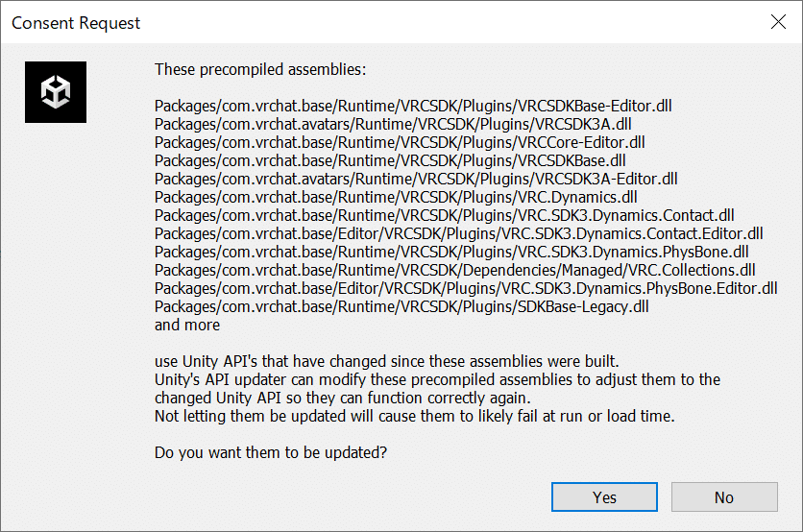Close the Consent Request dialog
The width and height of the screenshot is (803, 532).
778,23
